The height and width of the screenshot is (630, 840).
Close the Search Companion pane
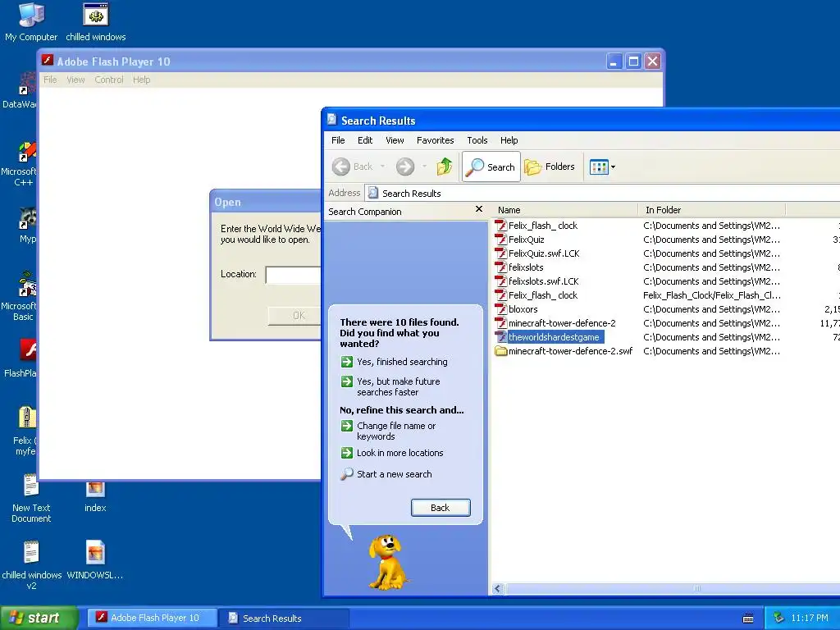[x=479, y=209]
